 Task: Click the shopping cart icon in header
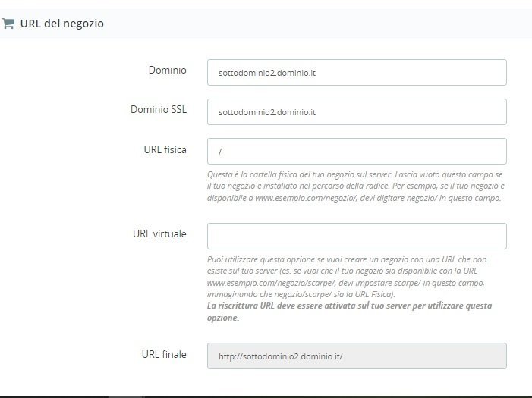click(x=8, y=24)
